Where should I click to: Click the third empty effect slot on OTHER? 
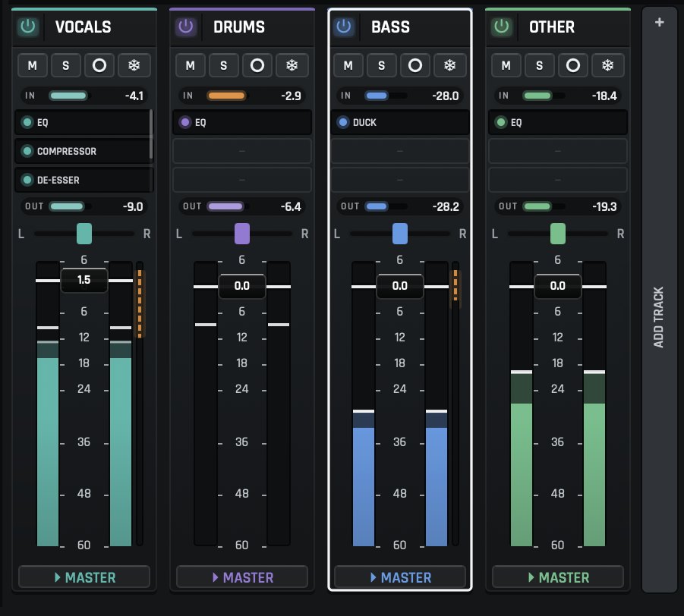tap(558, 180)
